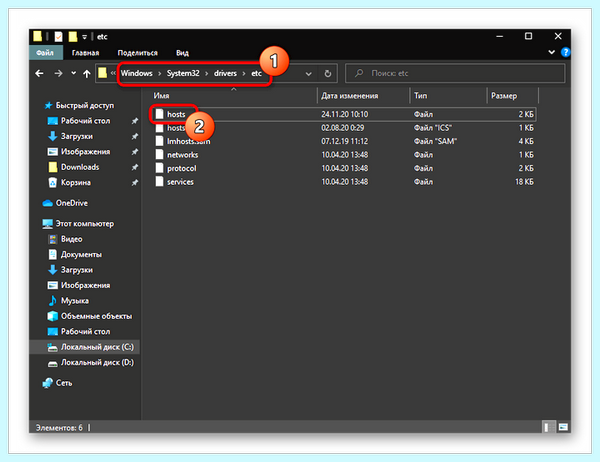Unpin Рабочий стол from quick access via pin icon
This screenshot has width=600, height=462.
point(135,121)
